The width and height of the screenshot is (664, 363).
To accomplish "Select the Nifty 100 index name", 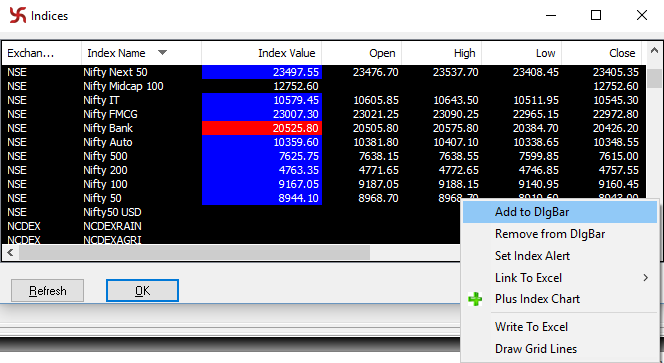I will tap(105, 184).
